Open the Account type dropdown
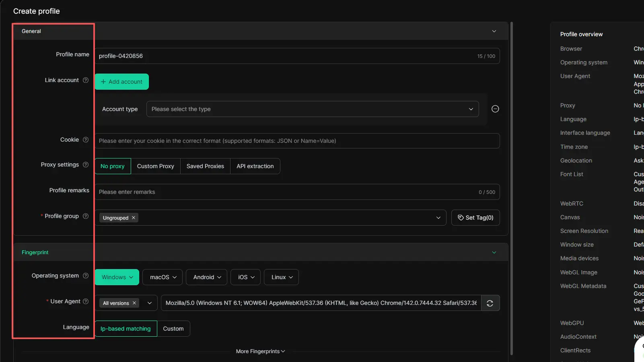The image size is (644, 362). (x=312, y=109)
